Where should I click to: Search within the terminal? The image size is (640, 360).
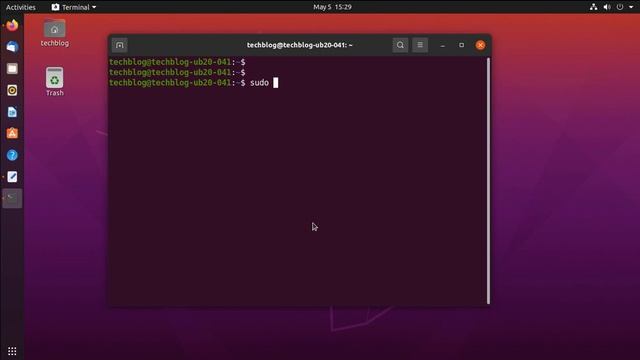pos(400,45)
